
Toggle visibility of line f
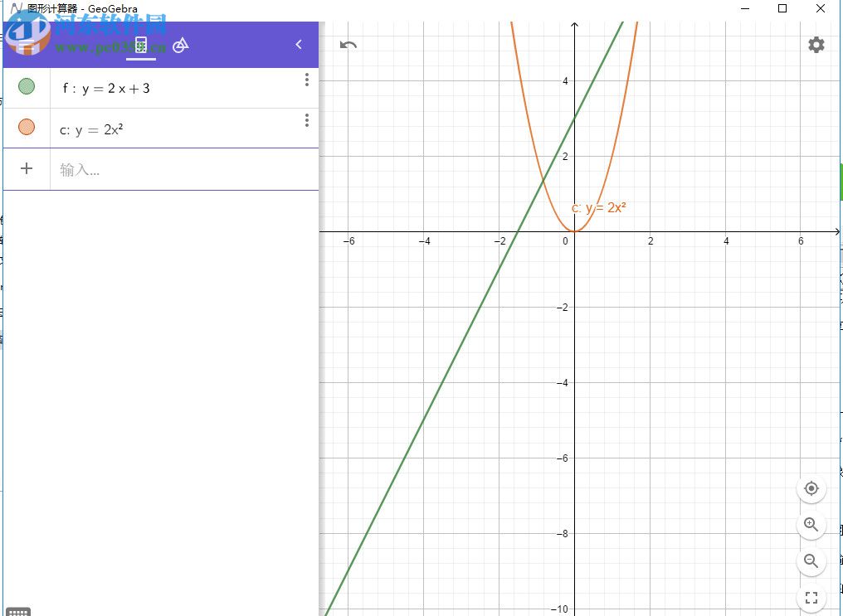(27, 86)
